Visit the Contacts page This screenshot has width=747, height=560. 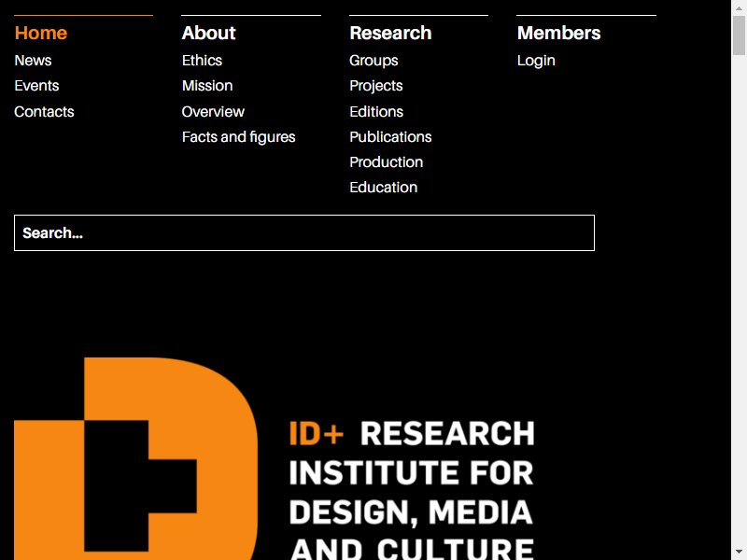point(44,111)
